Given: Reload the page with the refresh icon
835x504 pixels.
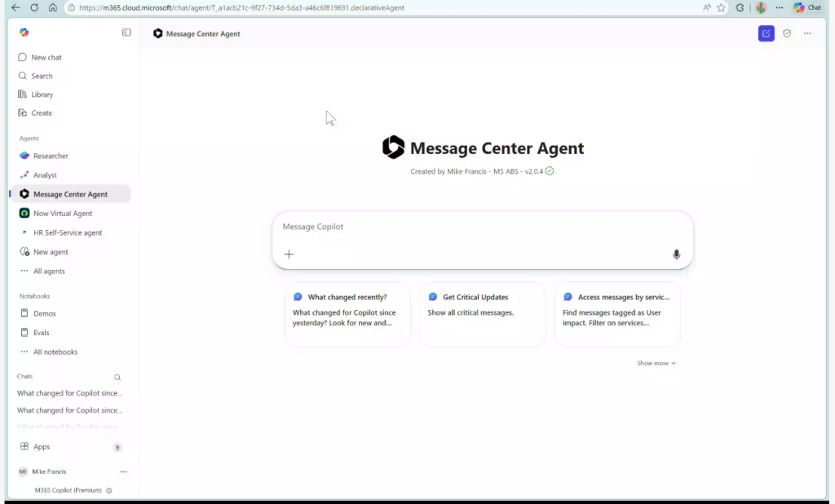Looking at the screenshot, I should pos(34,7).
